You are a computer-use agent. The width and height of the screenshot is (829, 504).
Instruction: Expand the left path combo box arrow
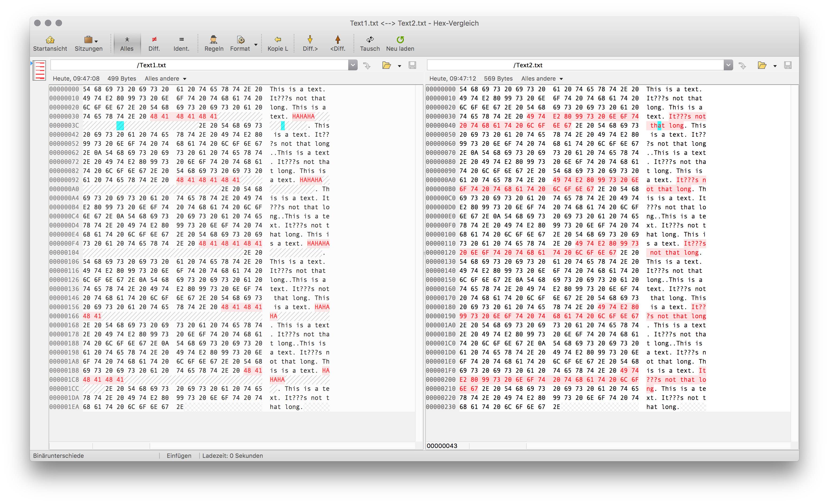pyautogui.click(x=353, y=65)
